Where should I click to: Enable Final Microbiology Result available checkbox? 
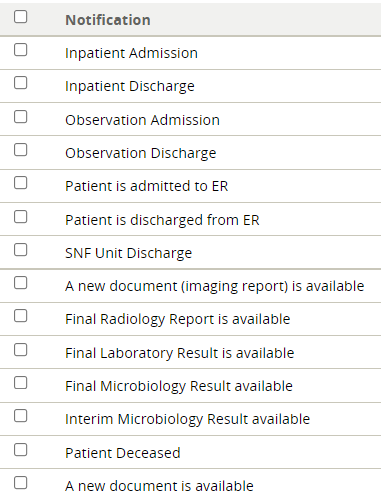coord(20,383)
